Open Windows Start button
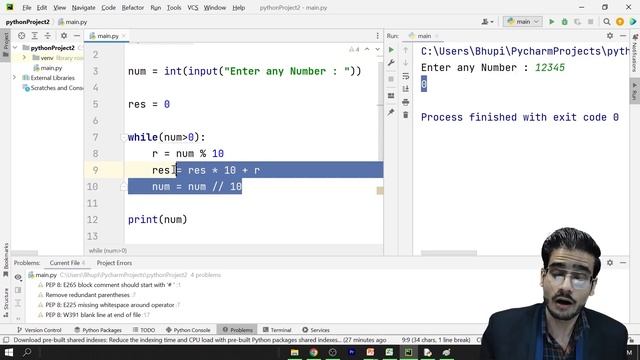Screen dimensions: 640x360 [x=9, y=352]
